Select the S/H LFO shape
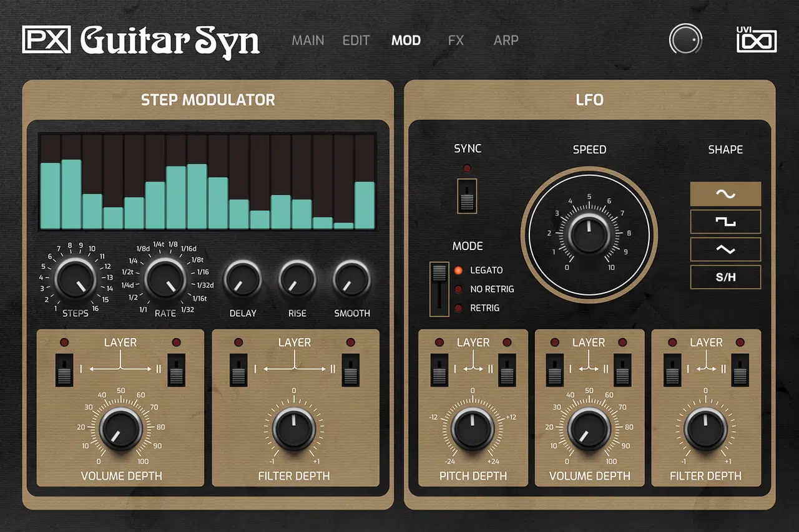This screenshot has width=799, height=532. pos(725,277)
